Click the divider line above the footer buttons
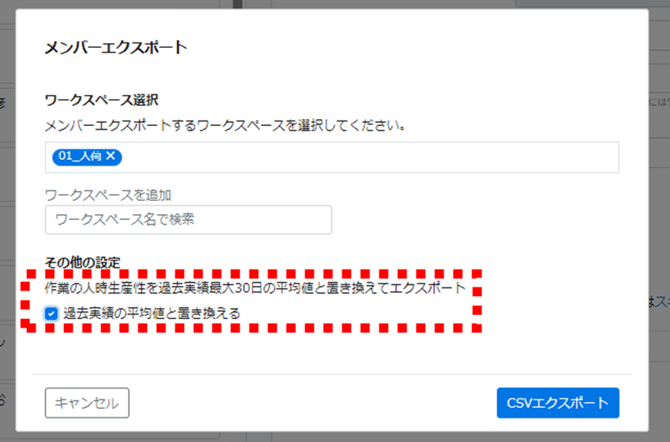The height and width of the screenshot is (442, 670). [332, 374]
